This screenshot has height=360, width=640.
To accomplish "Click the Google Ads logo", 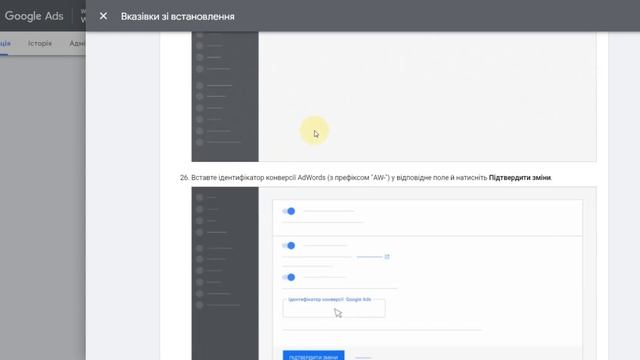I will (34, 16).
